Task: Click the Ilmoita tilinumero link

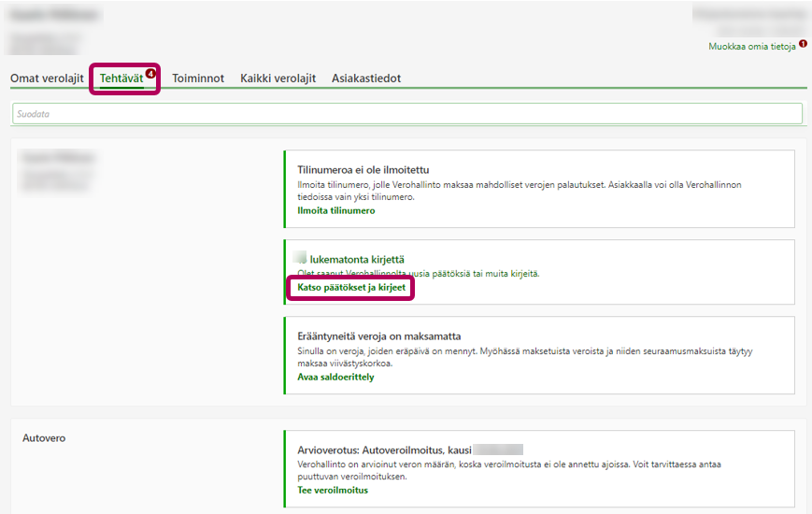Action: pos(335,210)
